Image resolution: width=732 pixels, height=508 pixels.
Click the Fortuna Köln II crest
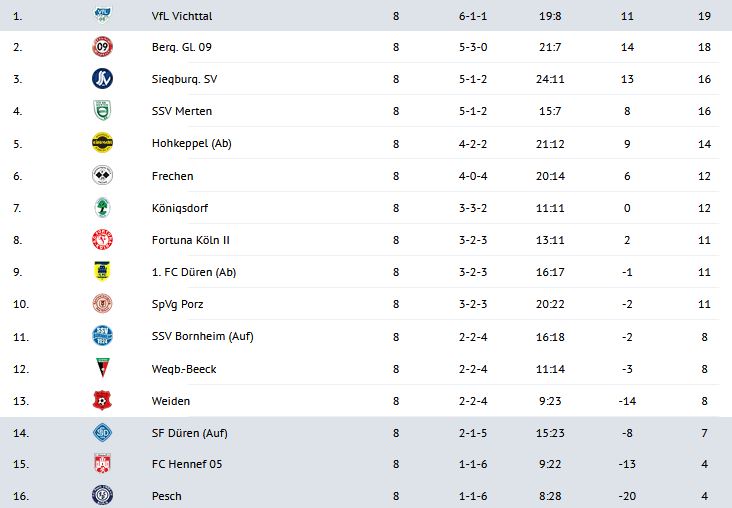point(102,240)
